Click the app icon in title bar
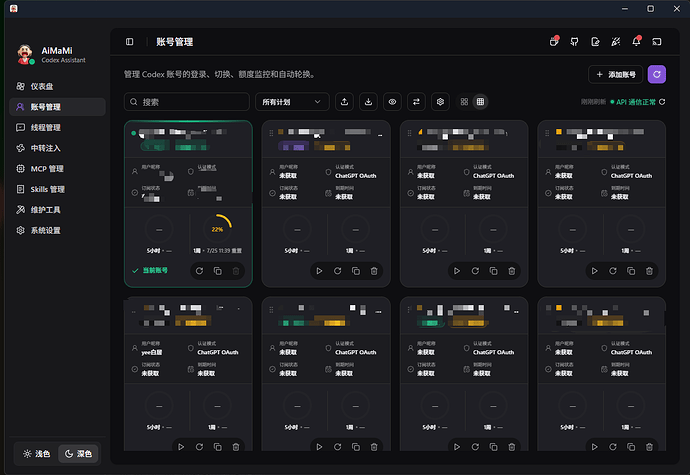This screenshot has height=475, width=690. coord(14,8)
